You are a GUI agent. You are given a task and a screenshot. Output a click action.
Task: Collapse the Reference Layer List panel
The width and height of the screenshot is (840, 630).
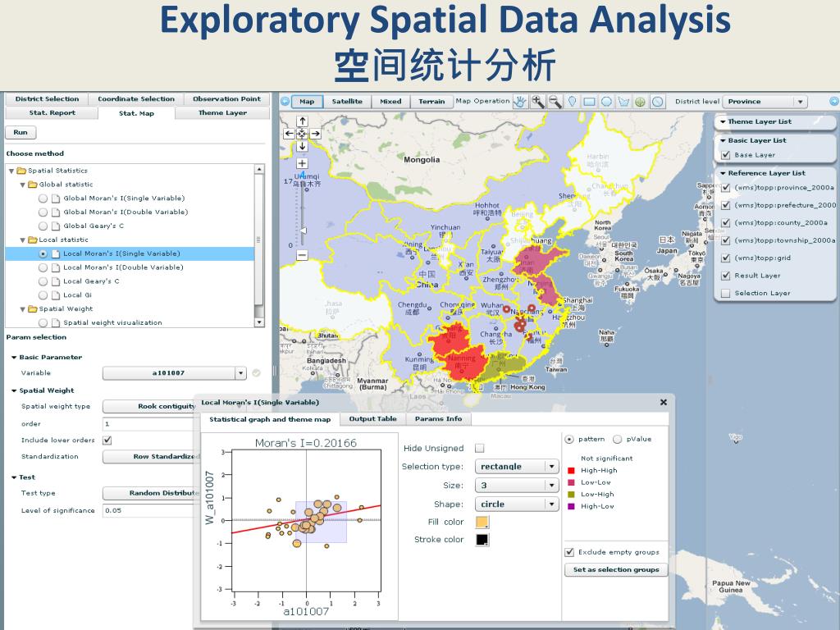click(723, 174)
